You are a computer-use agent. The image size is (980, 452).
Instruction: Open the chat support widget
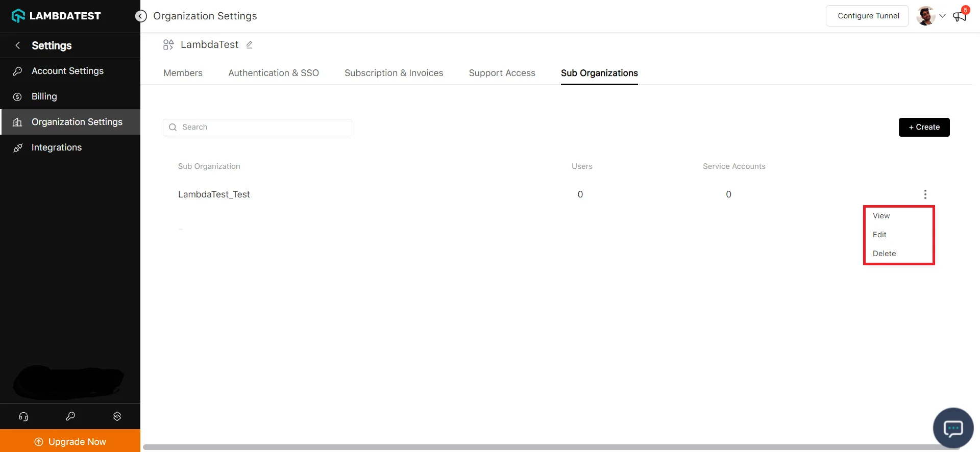952,428
